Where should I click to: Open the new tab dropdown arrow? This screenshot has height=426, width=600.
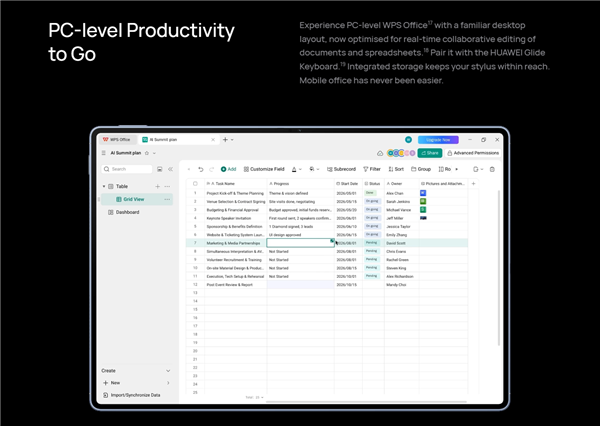(232, 140)
